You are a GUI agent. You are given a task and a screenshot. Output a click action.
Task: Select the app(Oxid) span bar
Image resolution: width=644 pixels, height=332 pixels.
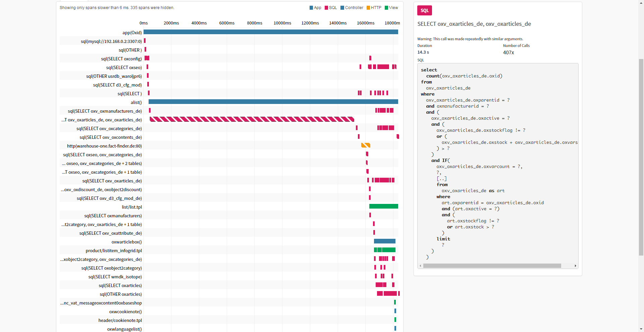(x=270, y=32)
